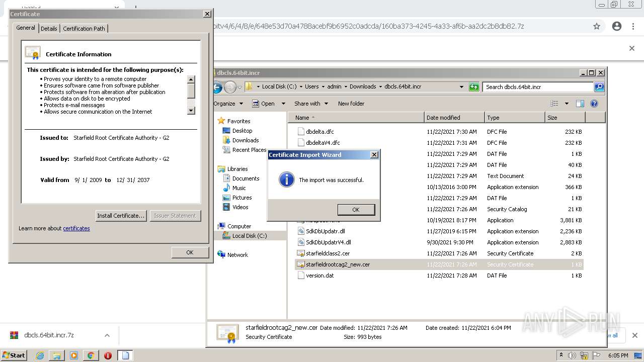Click the green refresh icon in address bar

tap(474, 87)
